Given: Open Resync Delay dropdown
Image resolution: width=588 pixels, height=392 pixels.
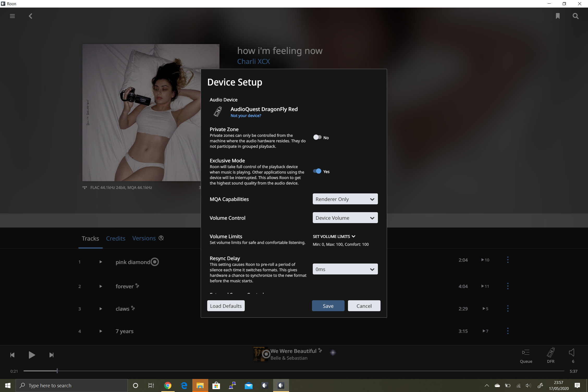Looking at the screenshot, I should point(345,269).
